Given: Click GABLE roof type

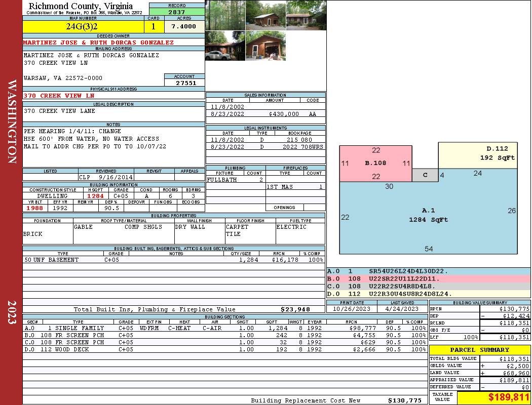Looking at the screenshot, I should (x=83, y=227).
